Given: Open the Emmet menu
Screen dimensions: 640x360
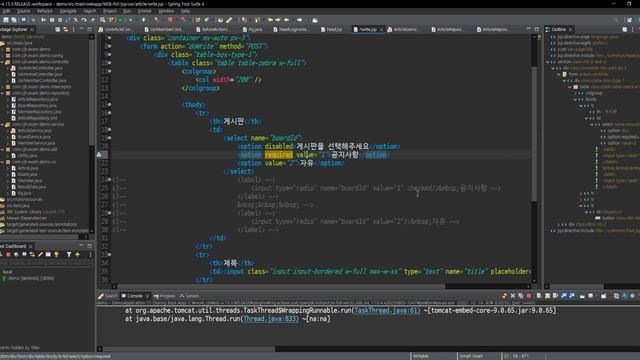Looking at the screenshot, I should coord(144,11).
